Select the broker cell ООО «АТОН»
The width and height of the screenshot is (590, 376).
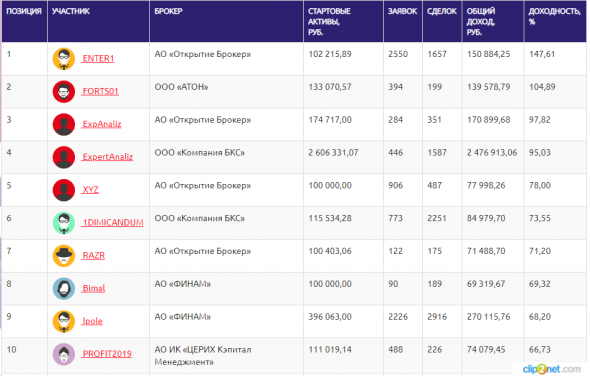pyautogui.click(x=181, y=87)
